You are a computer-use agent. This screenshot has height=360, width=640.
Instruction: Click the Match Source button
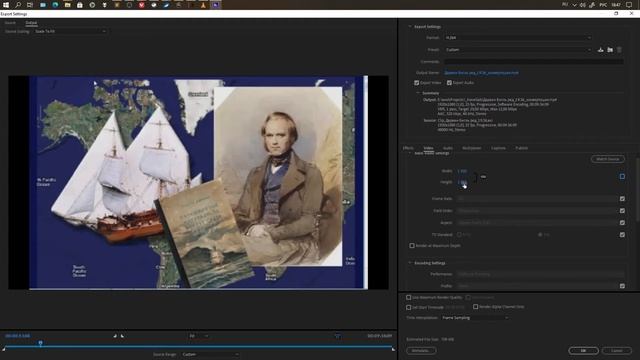(x=607, y=159)
